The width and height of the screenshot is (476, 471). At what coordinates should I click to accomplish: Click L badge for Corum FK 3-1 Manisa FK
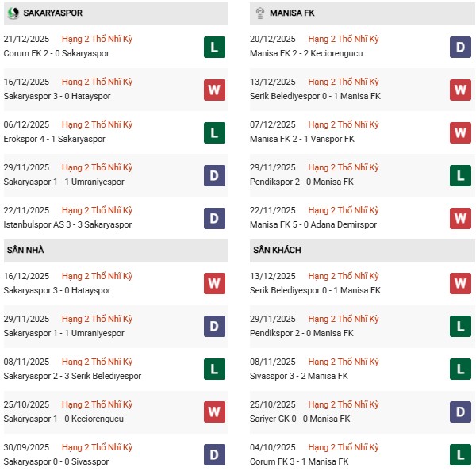[460, 454]
